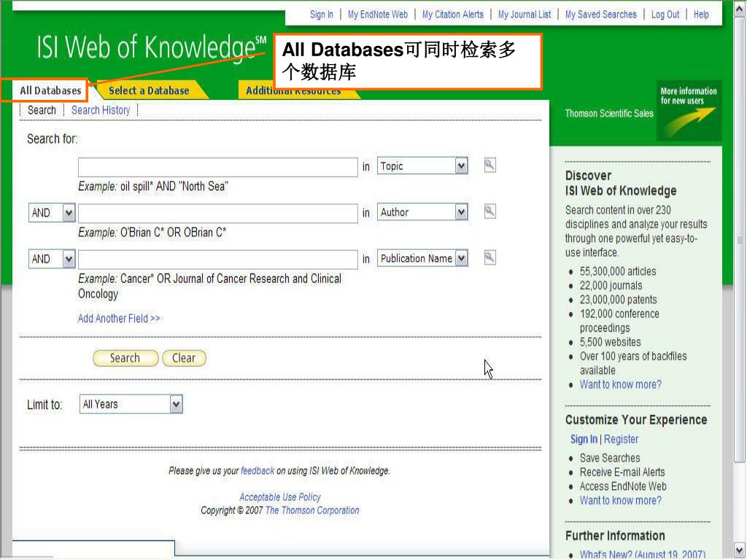747x560 pixels.
Task: Select the All Databases tab
Action: coord(50,90)
